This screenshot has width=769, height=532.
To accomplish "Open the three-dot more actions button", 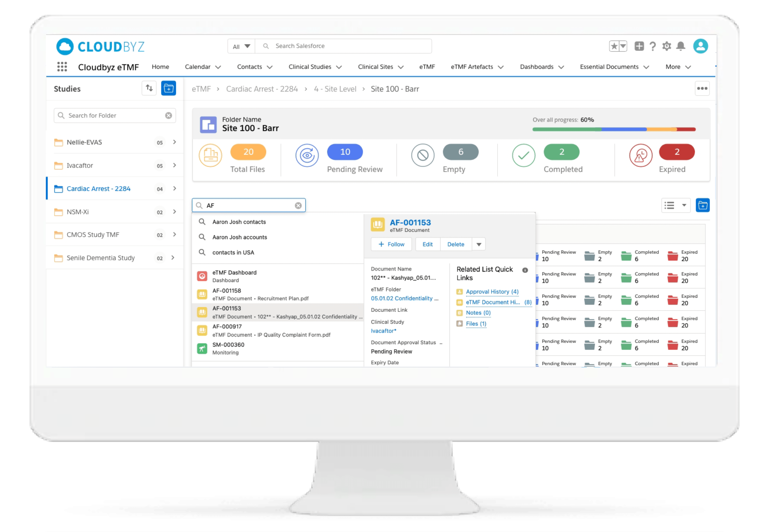I will (x=702, y=89).
